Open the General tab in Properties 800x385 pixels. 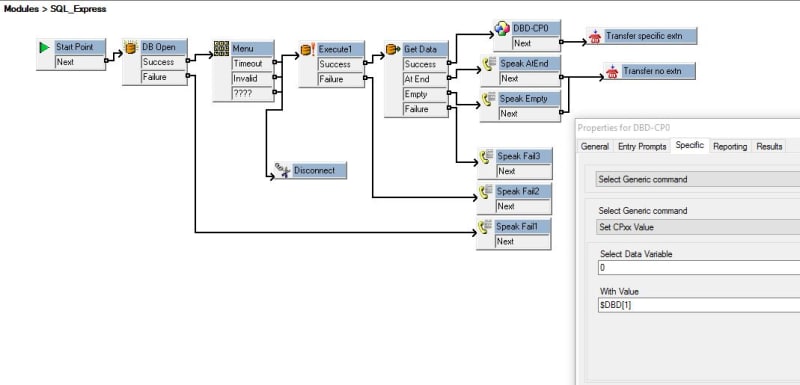click(x=594, y=146)
